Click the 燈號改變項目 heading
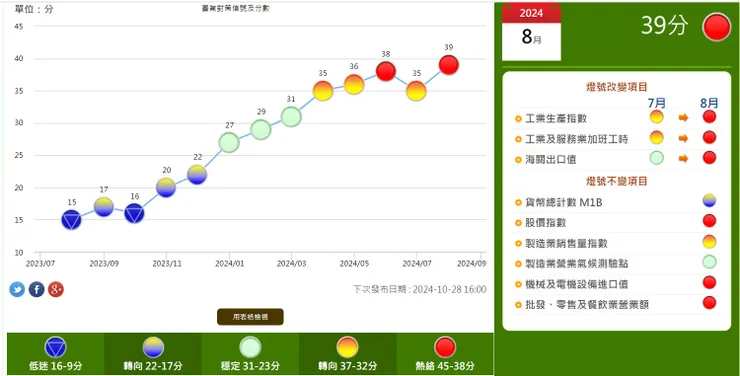Viewport: 740px width, 376px height. pos(616,87)
